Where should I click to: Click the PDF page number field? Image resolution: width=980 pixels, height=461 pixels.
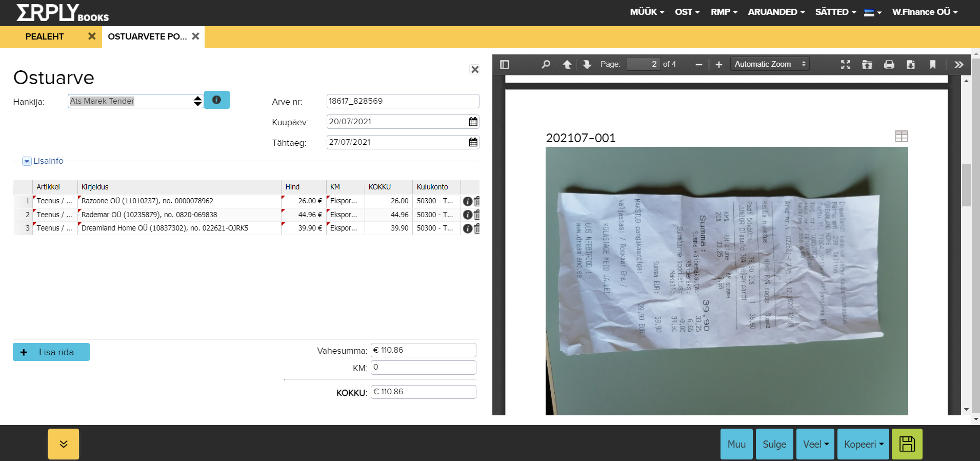(x=644, y=64)
